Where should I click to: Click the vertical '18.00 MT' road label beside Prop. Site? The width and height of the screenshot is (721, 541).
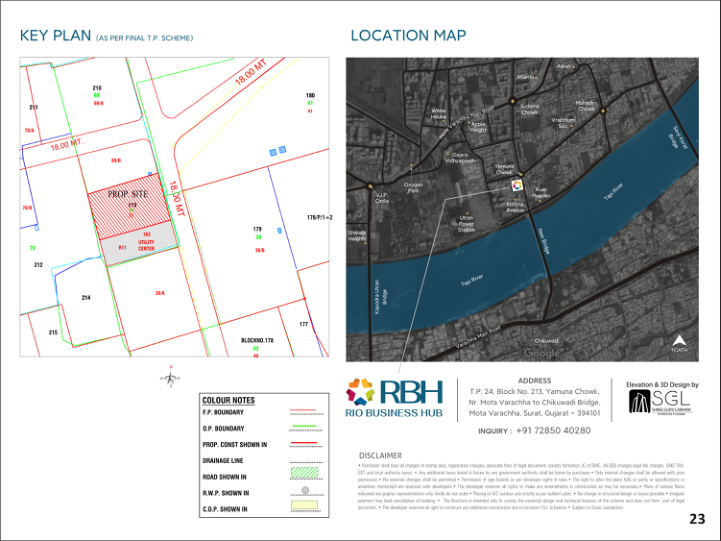[x=177, y=199]
